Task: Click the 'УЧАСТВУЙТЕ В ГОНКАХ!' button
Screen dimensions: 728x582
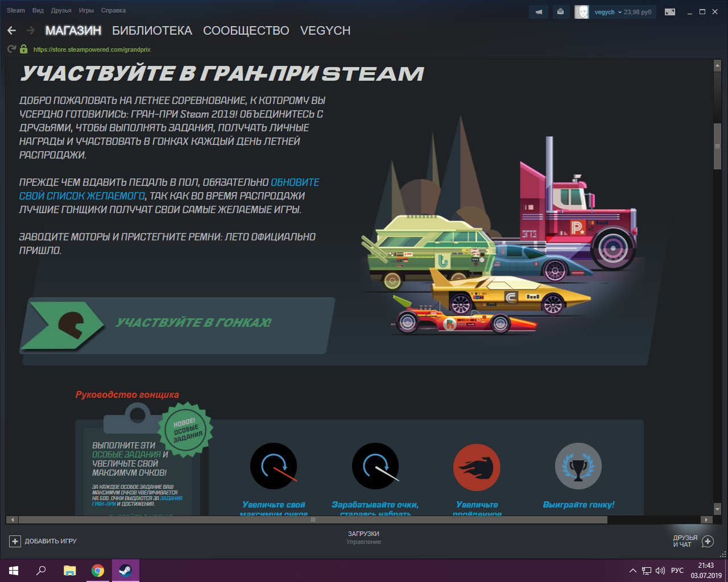Action: 177,325
